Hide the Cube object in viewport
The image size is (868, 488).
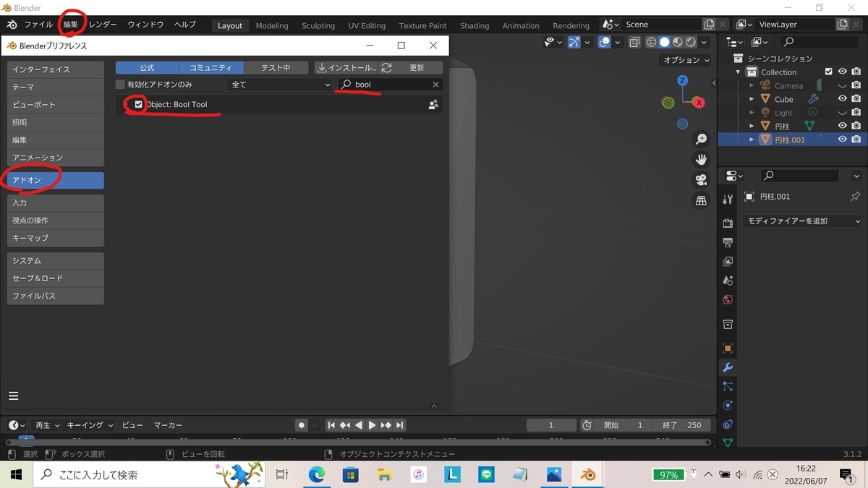click(x=842, y=99)
